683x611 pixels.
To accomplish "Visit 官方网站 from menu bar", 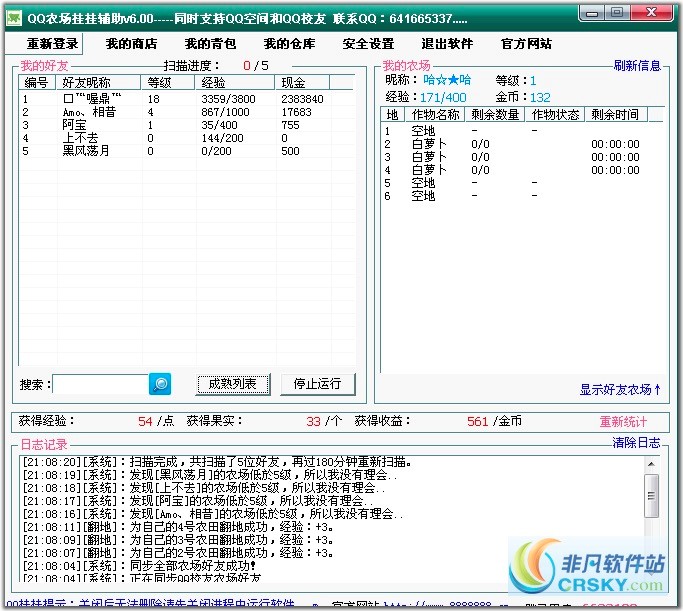I will click(526, 44).
